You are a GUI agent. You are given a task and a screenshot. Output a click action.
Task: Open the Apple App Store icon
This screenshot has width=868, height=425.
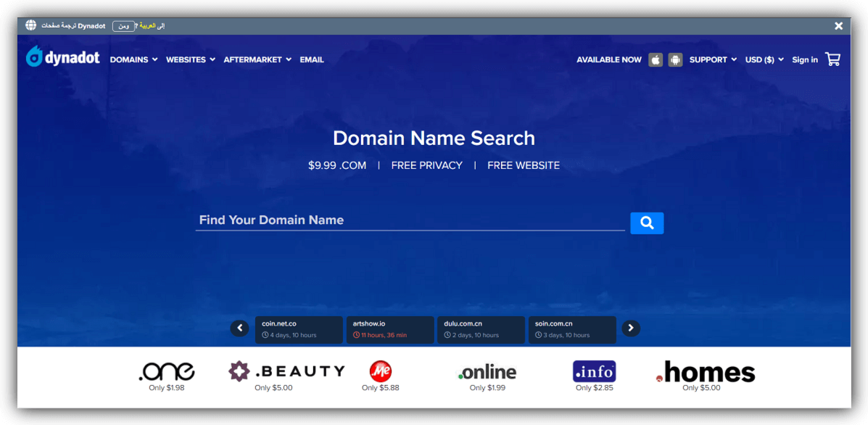[x=656, y=59]
